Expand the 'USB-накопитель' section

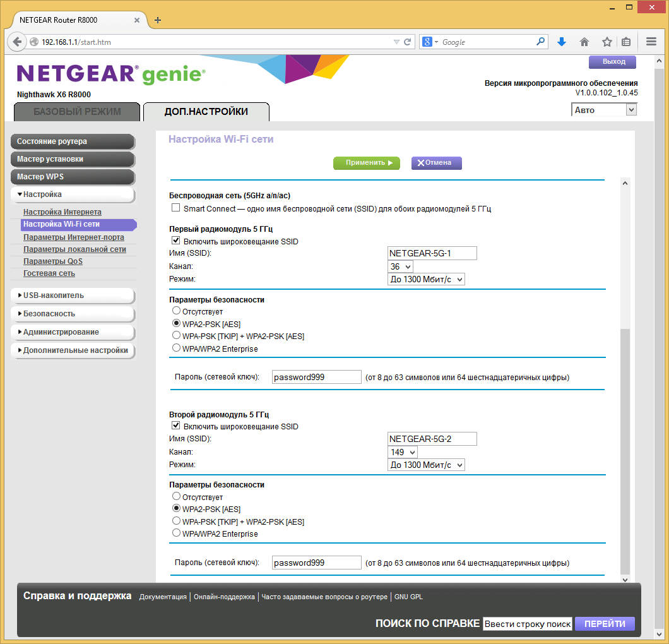(73, 295)
